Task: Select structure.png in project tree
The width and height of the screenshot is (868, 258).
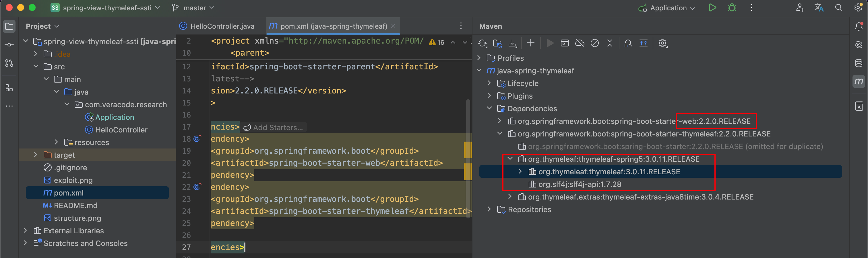Action: click(72, 218)
